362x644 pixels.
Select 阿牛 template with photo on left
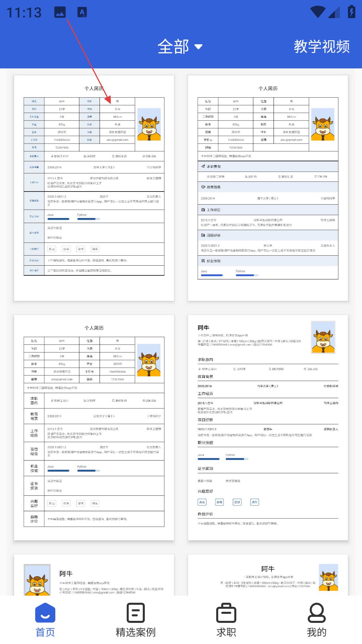tap(94, 575)
